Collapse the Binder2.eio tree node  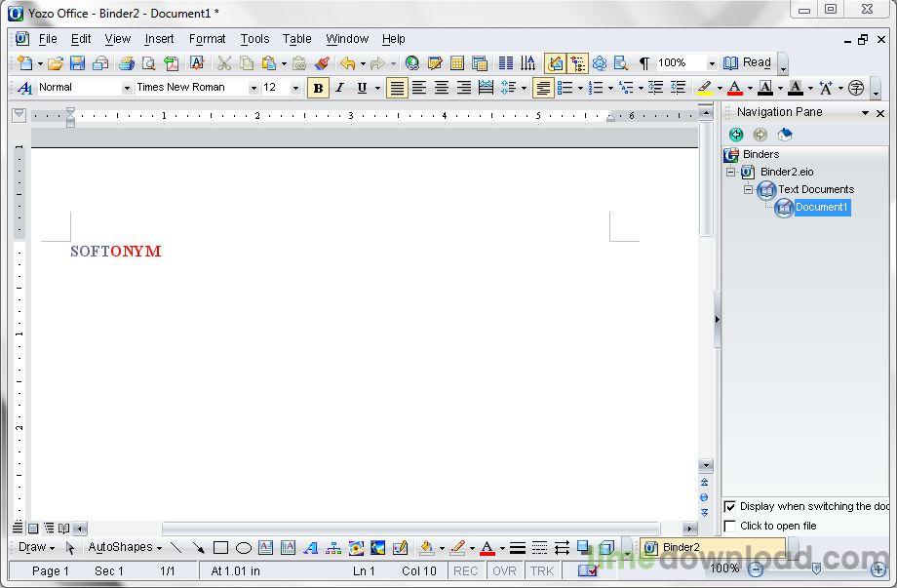[x=730, y=172]
